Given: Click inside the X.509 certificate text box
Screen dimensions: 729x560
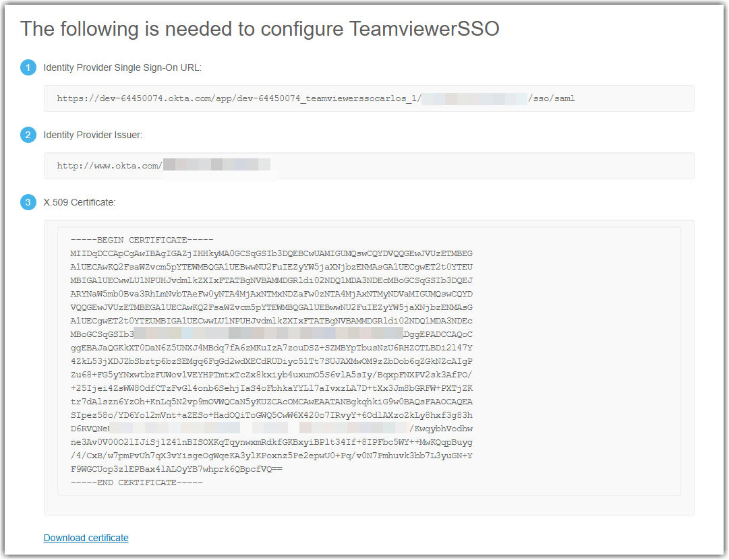Looking at the screenshot, I should coord(369,361).
